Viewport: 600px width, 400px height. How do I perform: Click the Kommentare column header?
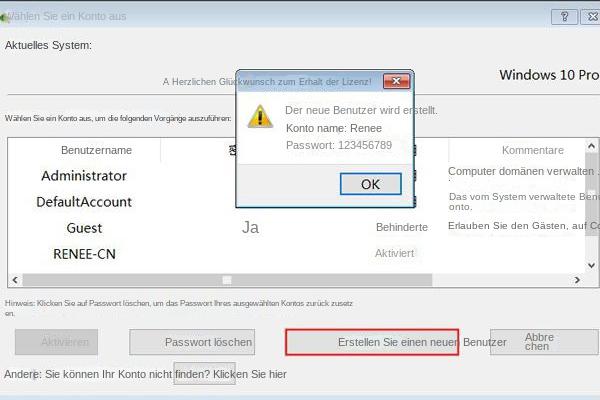coord(533,150)
